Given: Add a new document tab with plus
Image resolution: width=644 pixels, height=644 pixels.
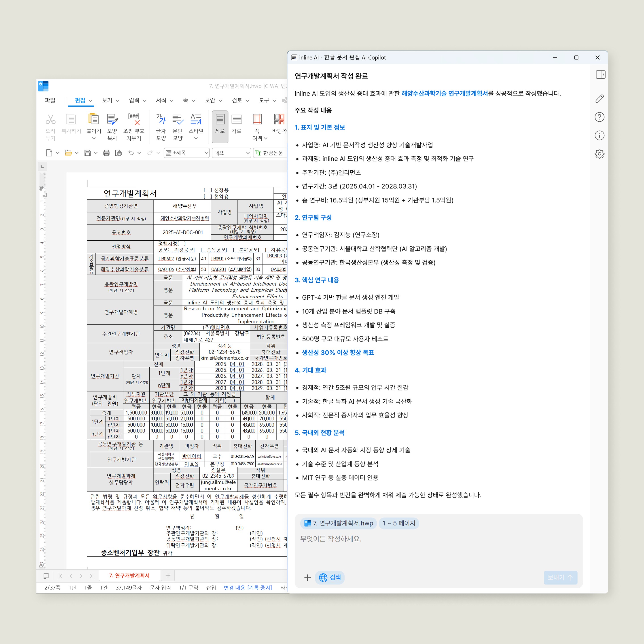Looking at the screenshot, I should pos(168,575).
